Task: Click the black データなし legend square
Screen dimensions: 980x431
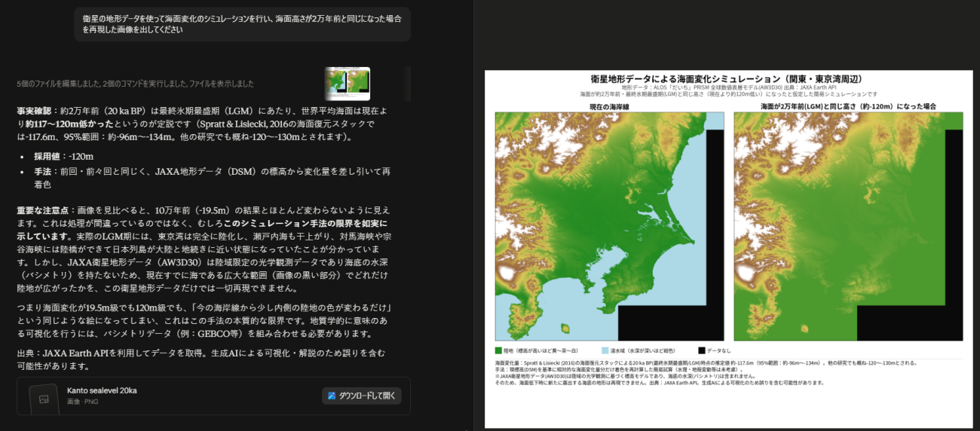Action: (701, 350)
